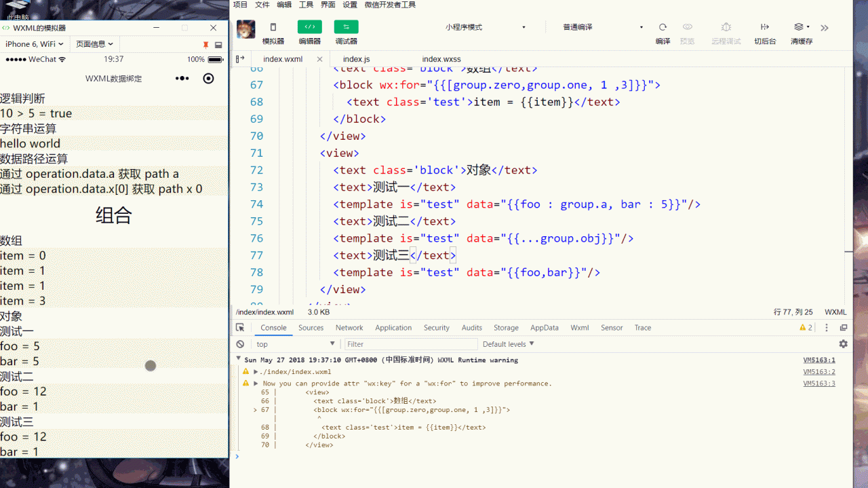Open the 设置 menu
Image resolution: width=868 pixels, height=488 pixels.
(x=350, y=5)
